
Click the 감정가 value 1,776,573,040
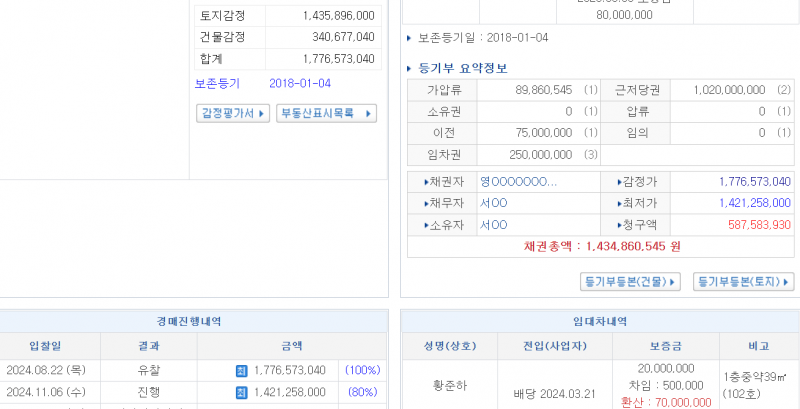click(x=754, y=182)
